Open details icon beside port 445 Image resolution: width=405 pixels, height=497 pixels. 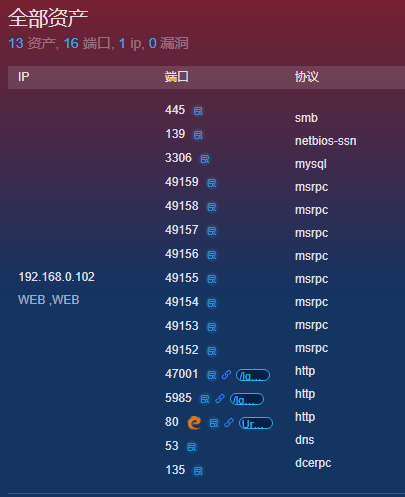point(198,111)
